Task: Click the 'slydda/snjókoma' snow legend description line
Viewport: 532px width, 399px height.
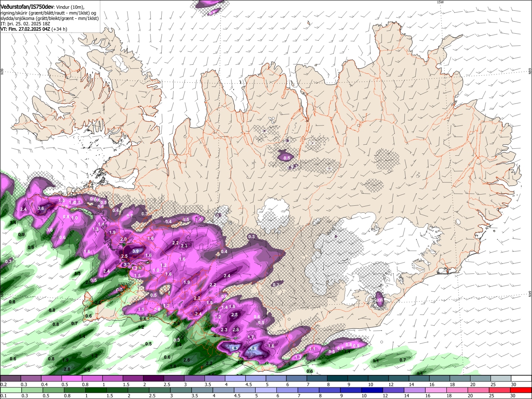Action: pyautogui.click(x=49, y=18)
